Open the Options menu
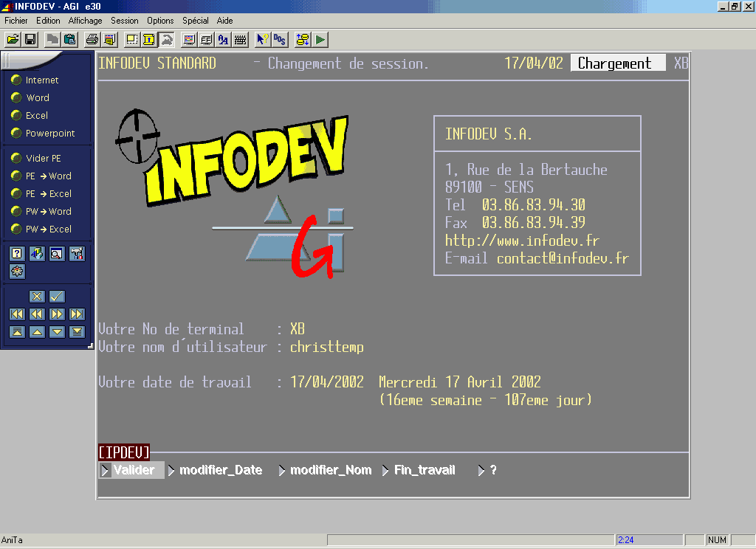 160,21
